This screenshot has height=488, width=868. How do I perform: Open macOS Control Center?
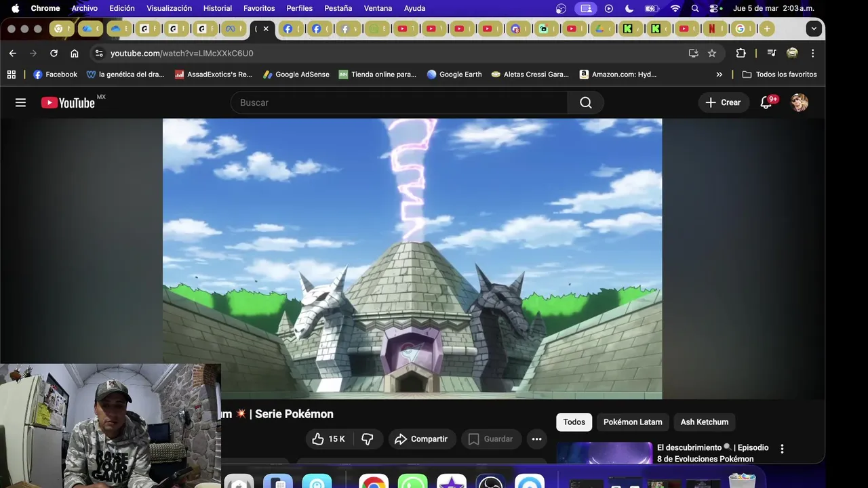pyautogui.click(x=715, y=8)
